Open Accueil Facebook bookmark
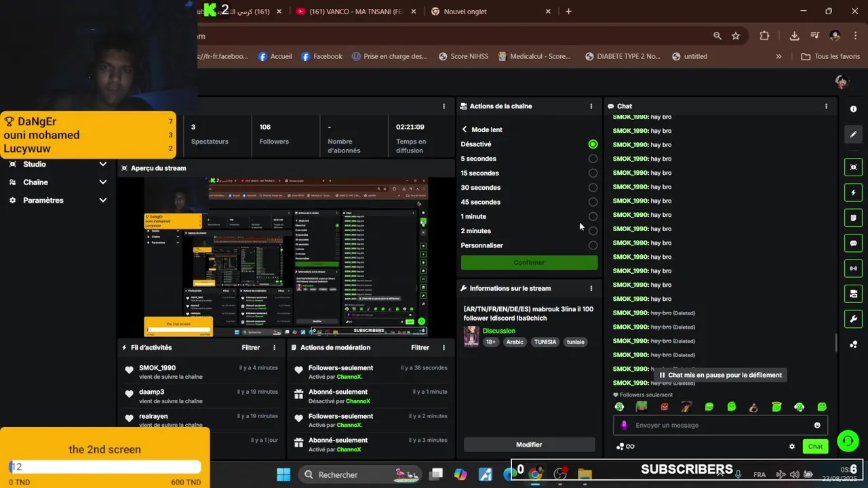 (275, 57)
